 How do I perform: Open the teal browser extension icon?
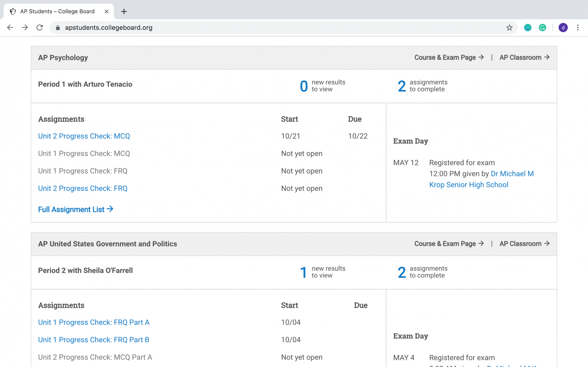click(x=528, y=27)
